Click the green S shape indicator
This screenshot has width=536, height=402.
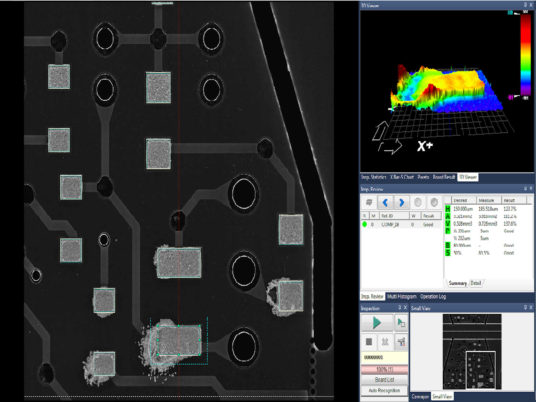[447, 253]
